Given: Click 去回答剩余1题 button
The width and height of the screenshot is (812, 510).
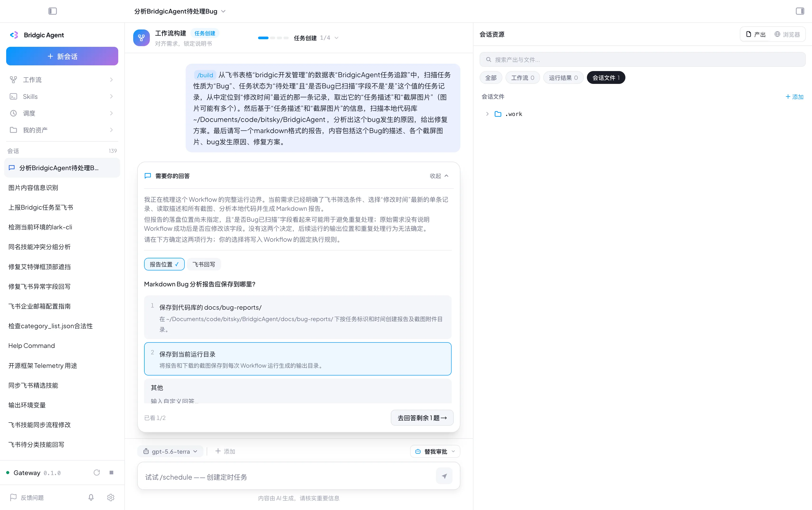Looking at the screenshot, I should click(x=422, y=418).
